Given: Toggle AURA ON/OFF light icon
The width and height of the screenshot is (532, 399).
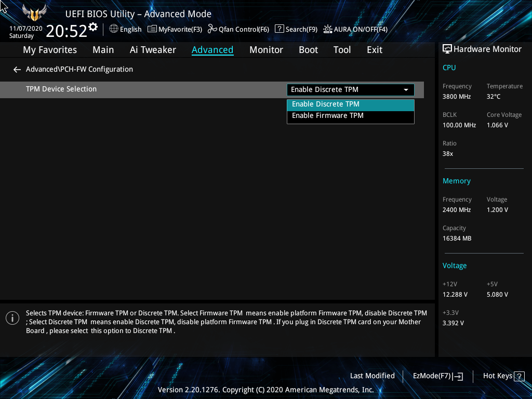Looking at the screenshot, I should (x=327, y=29).
